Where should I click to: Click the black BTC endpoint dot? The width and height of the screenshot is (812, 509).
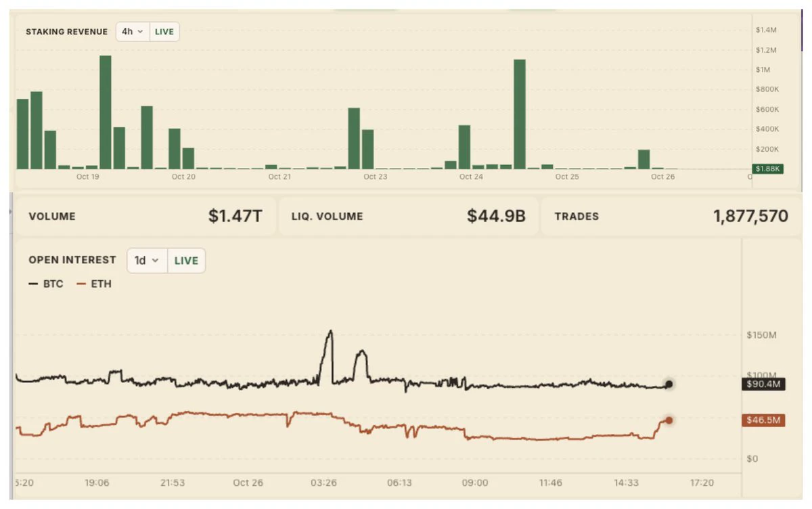click(x=669, y=384)
